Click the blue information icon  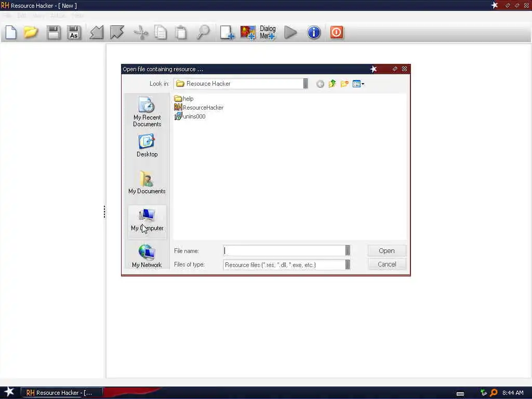(x=314, y=33)
